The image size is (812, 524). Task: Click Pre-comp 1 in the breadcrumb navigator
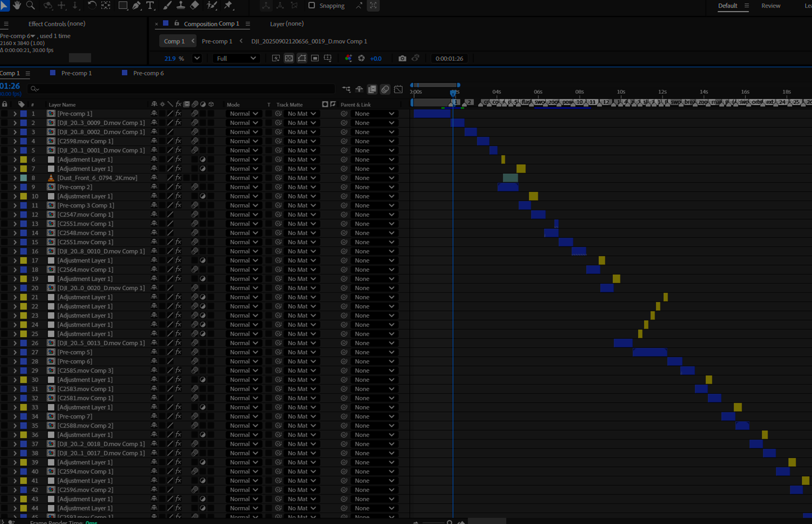[217, 41]
